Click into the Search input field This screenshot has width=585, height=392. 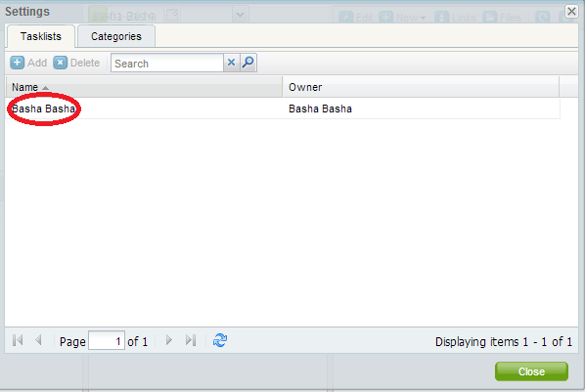(167, 63)
